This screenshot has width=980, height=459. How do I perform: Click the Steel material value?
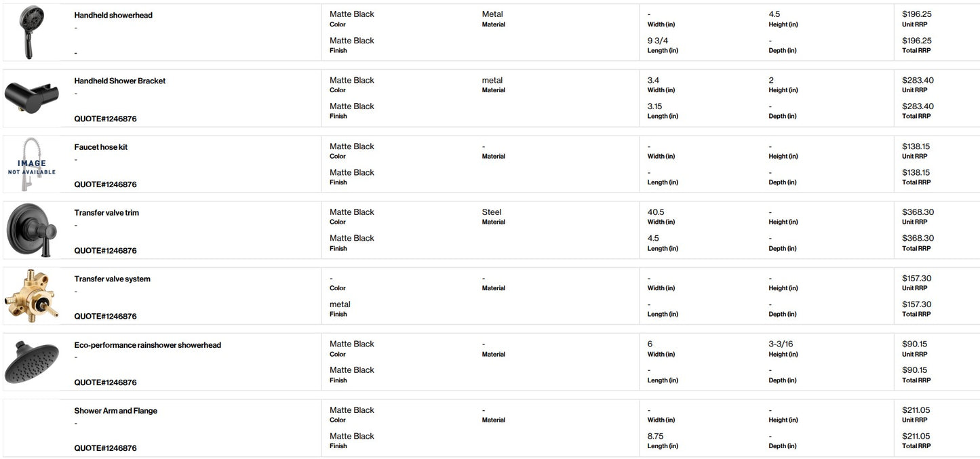(492, 212)
